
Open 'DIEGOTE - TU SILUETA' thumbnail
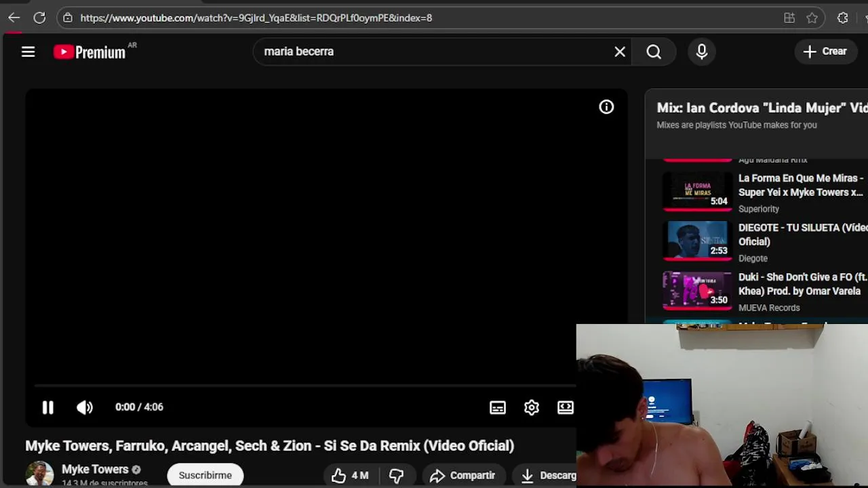tap(697, 241)
